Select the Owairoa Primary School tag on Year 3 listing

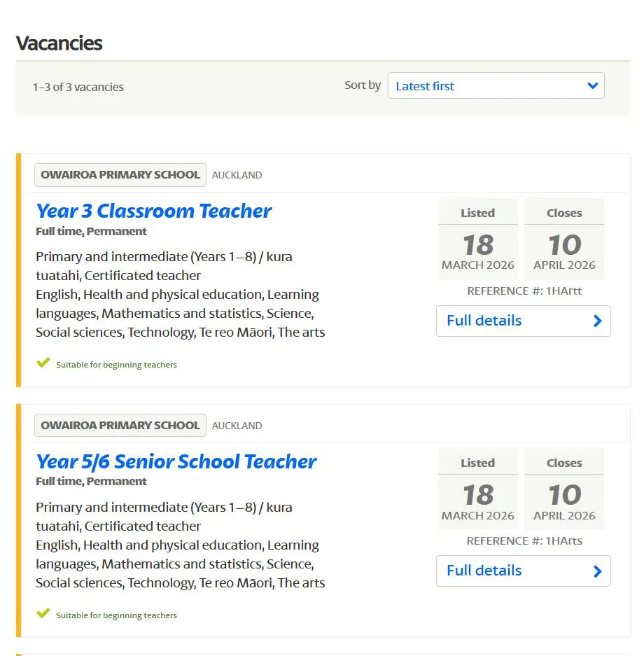pos(120,175)
